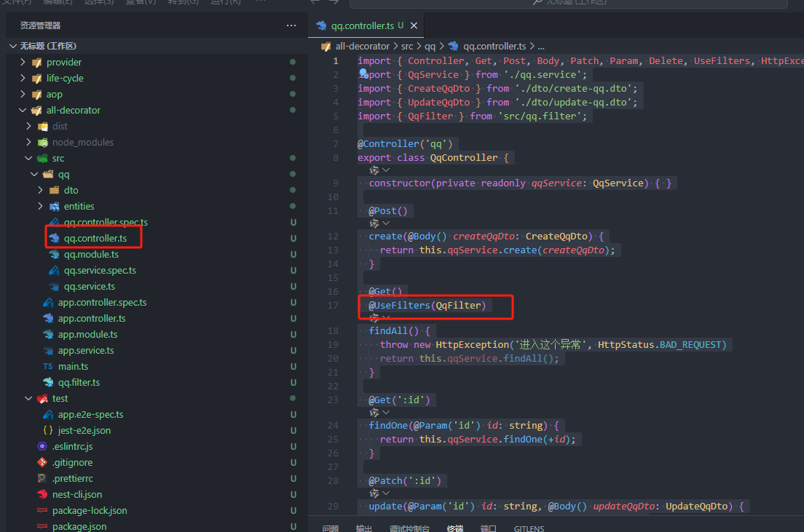Click src breadcrumb segment
The height and width of the screenshot is (532, 804).
point(406,46)
